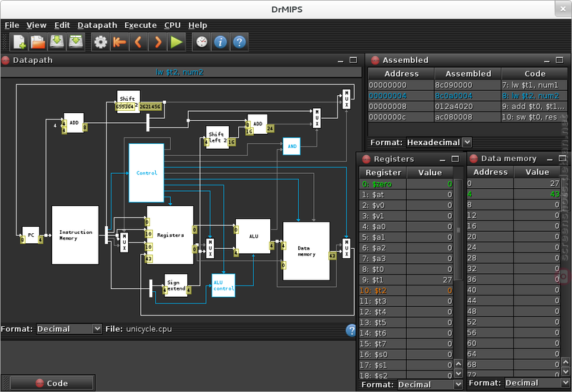The image size is (572, 392).
Task: Select register row 0: $zero
Action: 406,184
